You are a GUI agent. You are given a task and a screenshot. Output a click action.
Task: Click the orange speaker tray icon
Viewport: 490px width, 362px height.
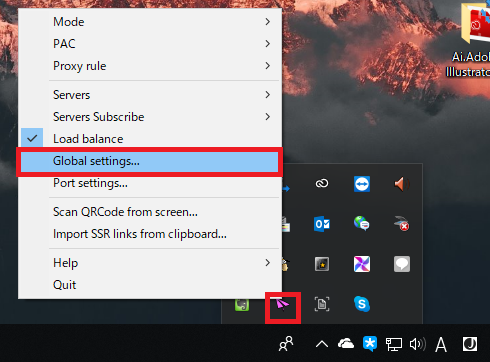pyautogui.click(x=402, y=184)
